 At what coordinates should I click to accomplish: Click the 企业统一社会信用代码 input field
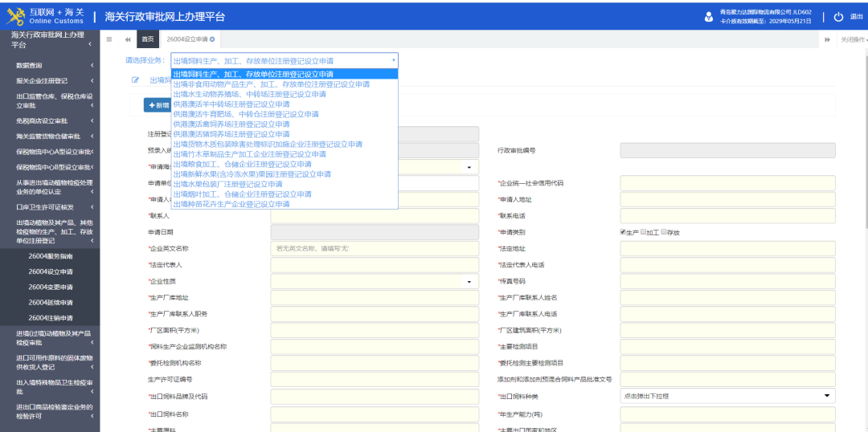coord(727,183)
